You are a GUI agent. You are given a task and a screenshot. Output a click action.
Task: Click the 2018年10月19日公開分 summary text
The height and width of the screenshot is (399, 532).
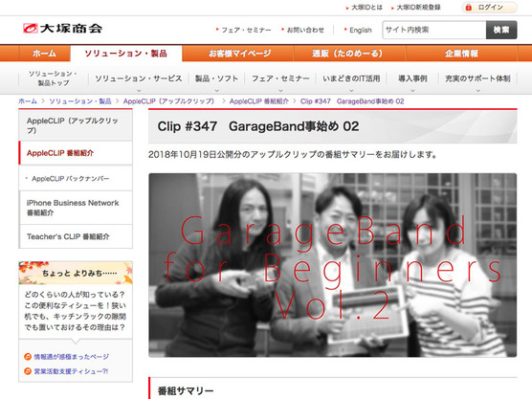292,155
